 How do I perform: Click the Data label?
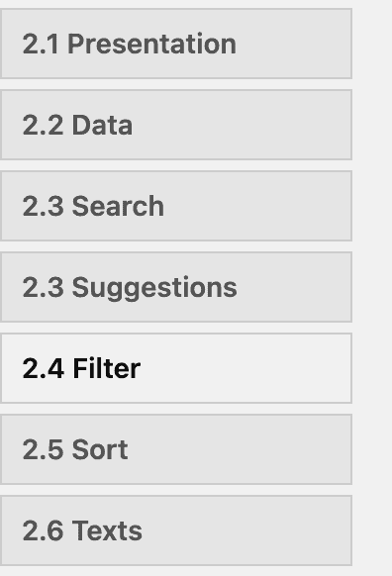pos(102,125)
